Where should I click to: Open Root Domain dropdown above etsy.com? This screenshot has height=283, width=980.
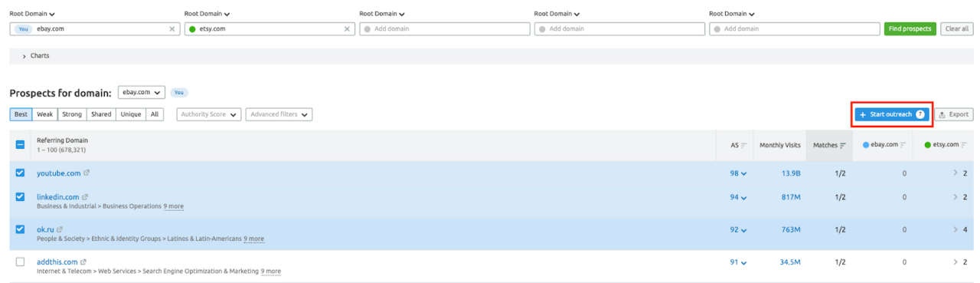click(207, 14)
